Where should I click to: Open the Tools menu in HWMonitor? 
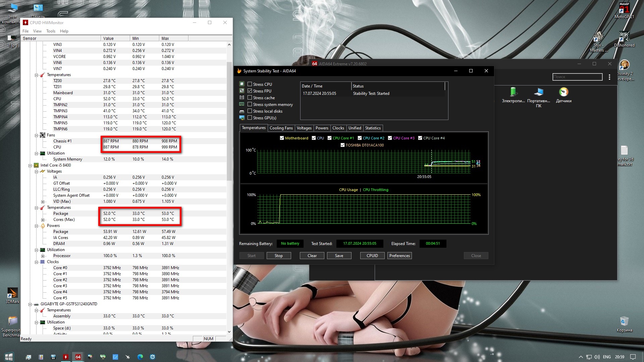[x=51, y=31]
